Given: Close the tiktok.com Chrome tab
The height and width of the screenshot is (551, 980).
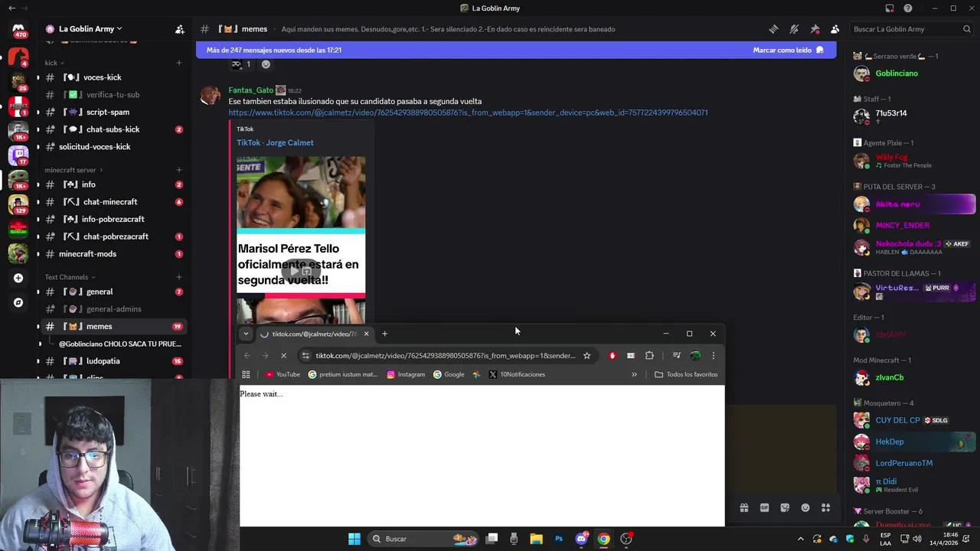Looking at the screenshot, I should 366,334.
